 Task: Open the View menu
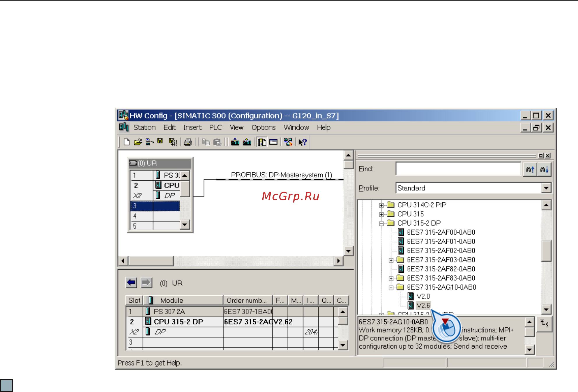tap(236, 127)
